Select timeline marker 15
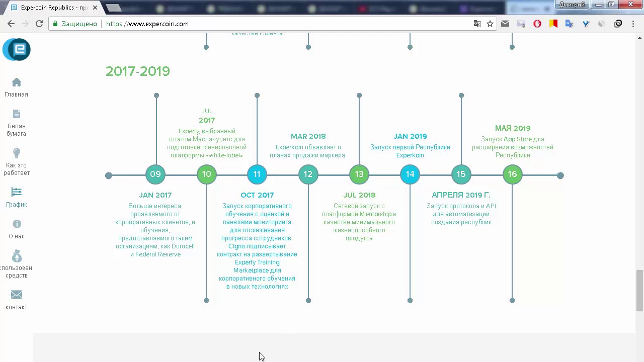Image resolution: width=644 pixels, height=362 pixels. (x=461, y=174)
